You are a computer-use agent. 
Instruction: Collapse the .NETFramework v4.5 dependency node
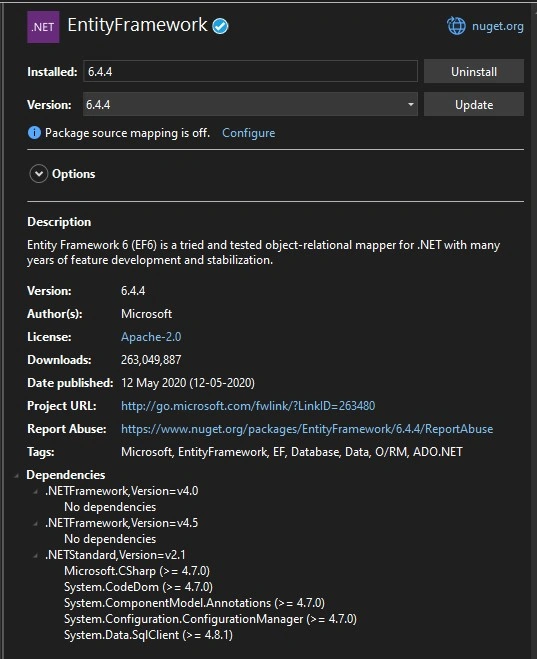click(x=35, y=524)
